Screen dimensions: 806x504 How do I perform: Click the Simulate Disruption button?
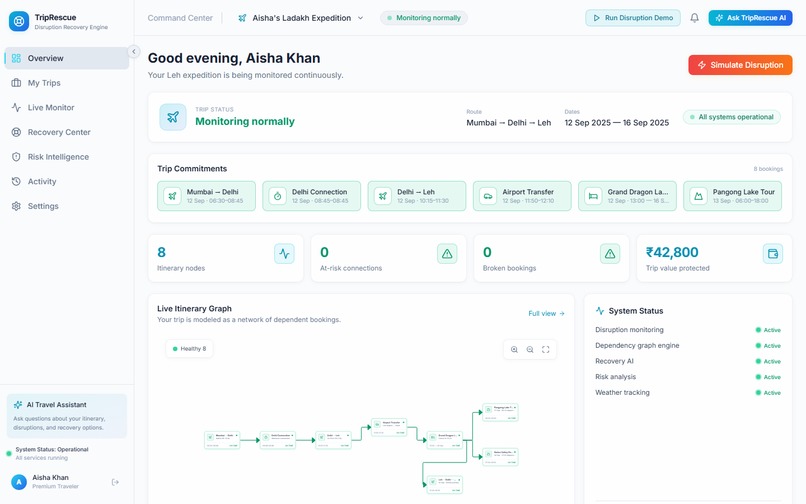(740, 65)
